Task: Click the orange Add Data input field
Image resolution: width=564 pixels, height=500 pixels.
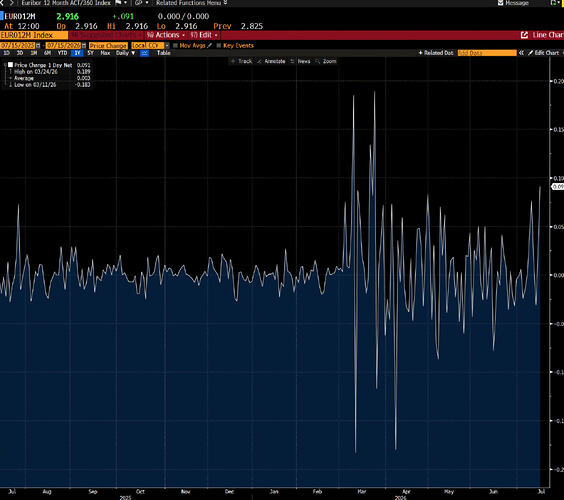Action: pyautogui.click(x=487, y=53)
